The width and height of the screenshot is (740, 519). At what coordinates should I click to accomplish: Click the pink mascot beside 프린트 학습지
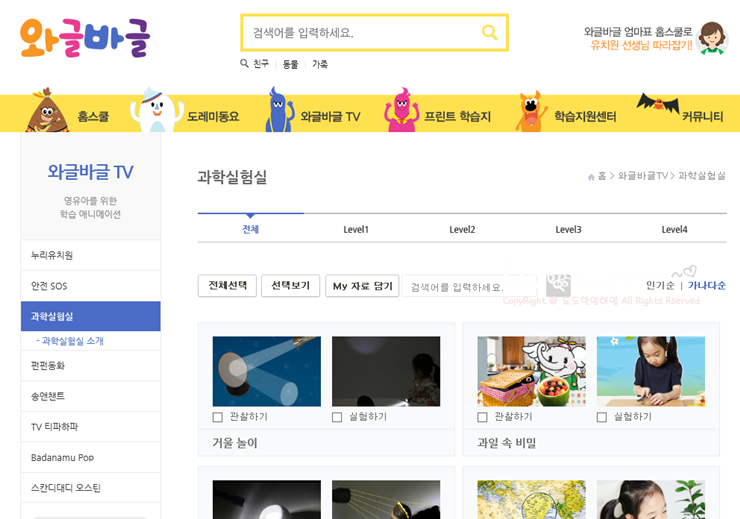[402, 110]
